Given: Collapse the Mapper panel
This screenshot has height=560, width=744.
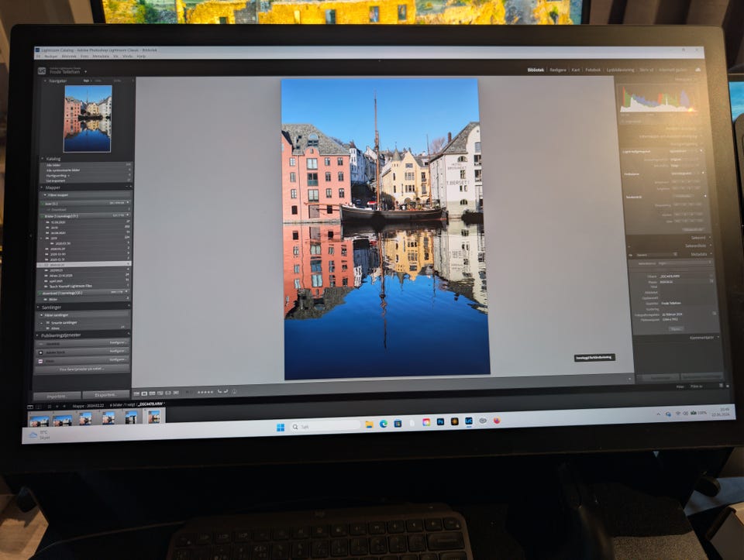Looking at the screenshot, I should (x=41, y=187).
